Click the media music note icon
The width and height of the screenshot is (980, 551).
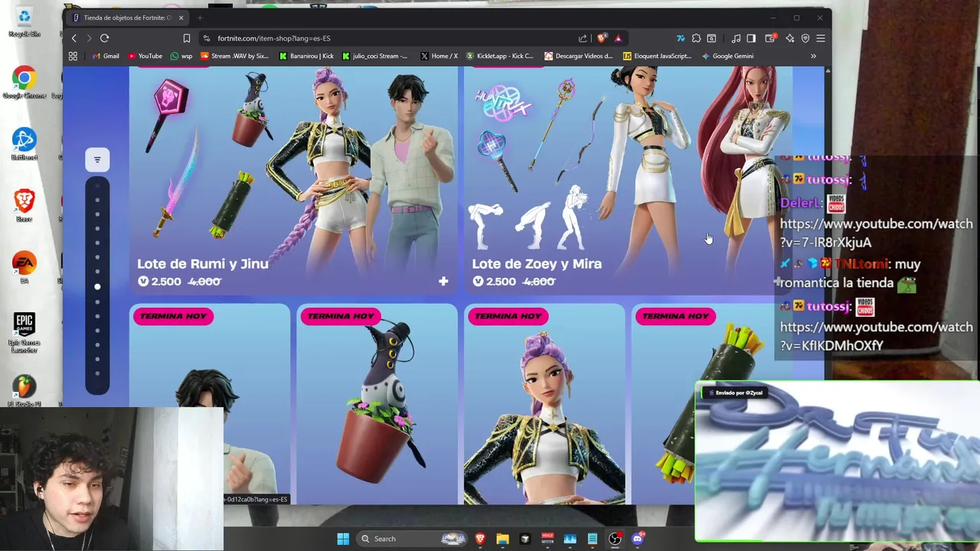point(736,38)
